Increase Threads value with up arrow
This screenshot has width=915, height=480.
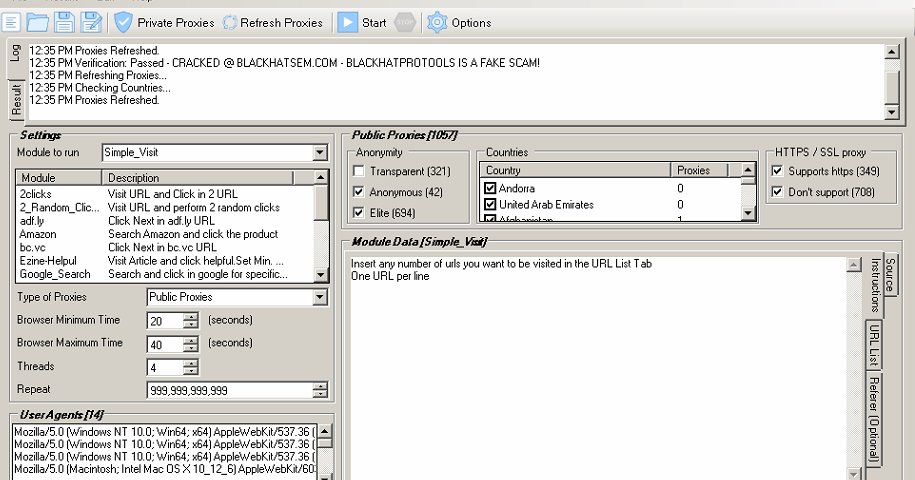coord(191,363)
